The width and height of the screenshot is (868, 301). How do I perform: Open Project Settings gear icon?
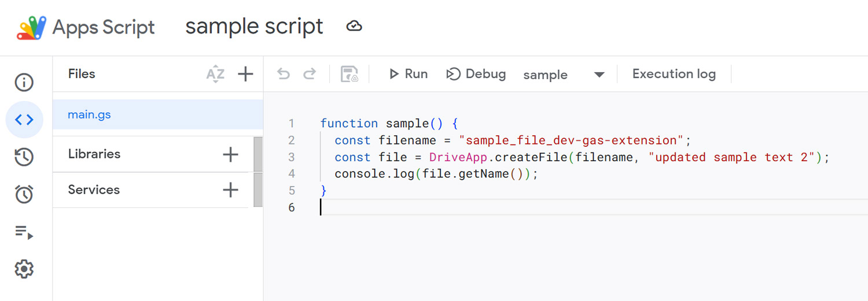24,269
